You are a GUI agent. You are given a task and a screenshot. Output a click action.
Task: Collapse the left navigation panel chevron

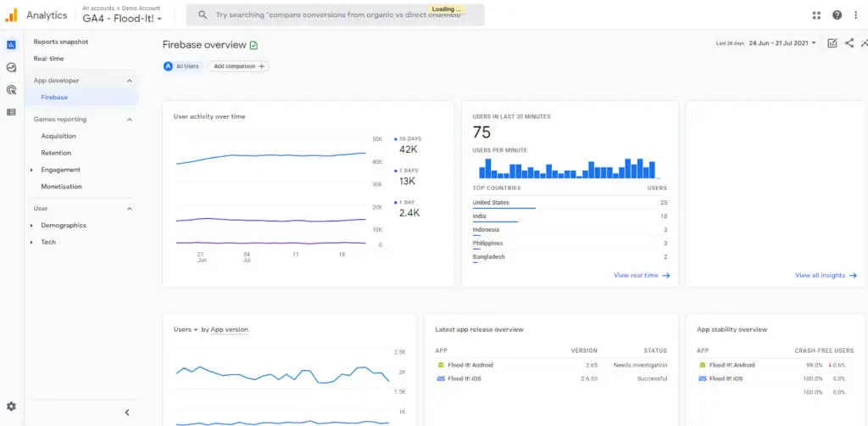click(127, 412)
